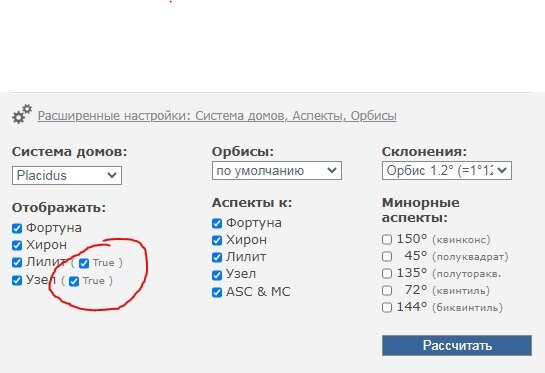The image size is (545, 373).
Task: Open the Система домов Placidus dropdown
Action: click(x=67, y=175)
